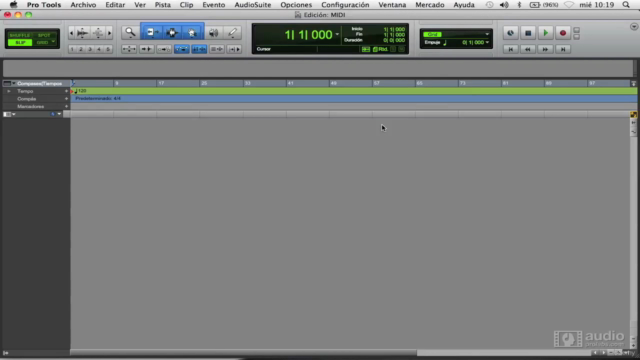The height and width of the screenshot is (360, 640).
Task: Select the Scrubber speaker tool
Action: 213,33
